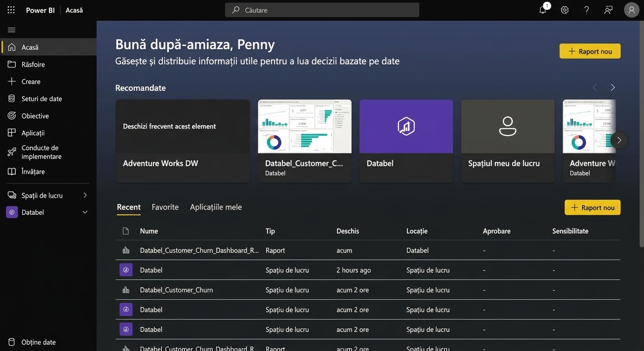
Task: Open the Spațiul meu de lucru card title
Action: (504, 163)
